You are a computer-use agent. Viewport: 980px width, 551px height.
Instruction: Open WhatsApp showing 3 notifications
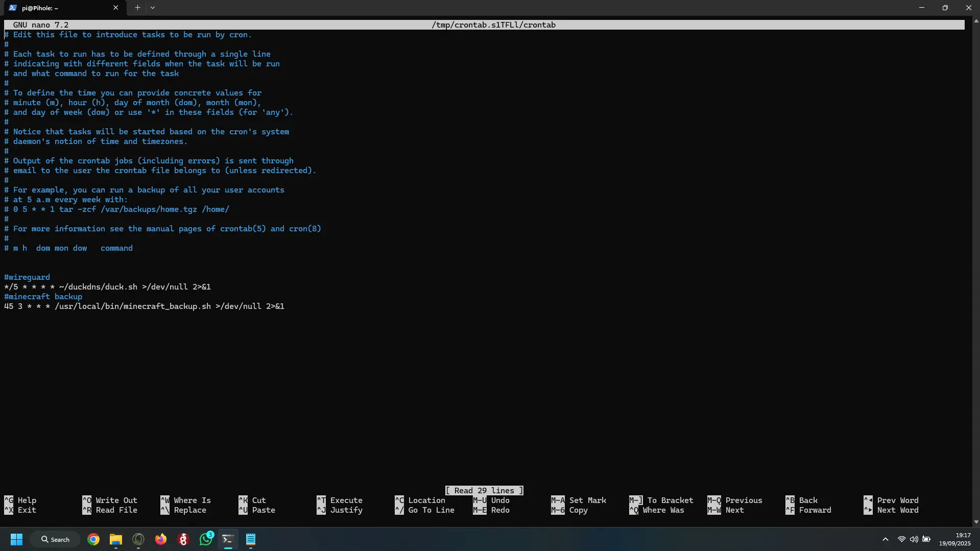(206, 539)
